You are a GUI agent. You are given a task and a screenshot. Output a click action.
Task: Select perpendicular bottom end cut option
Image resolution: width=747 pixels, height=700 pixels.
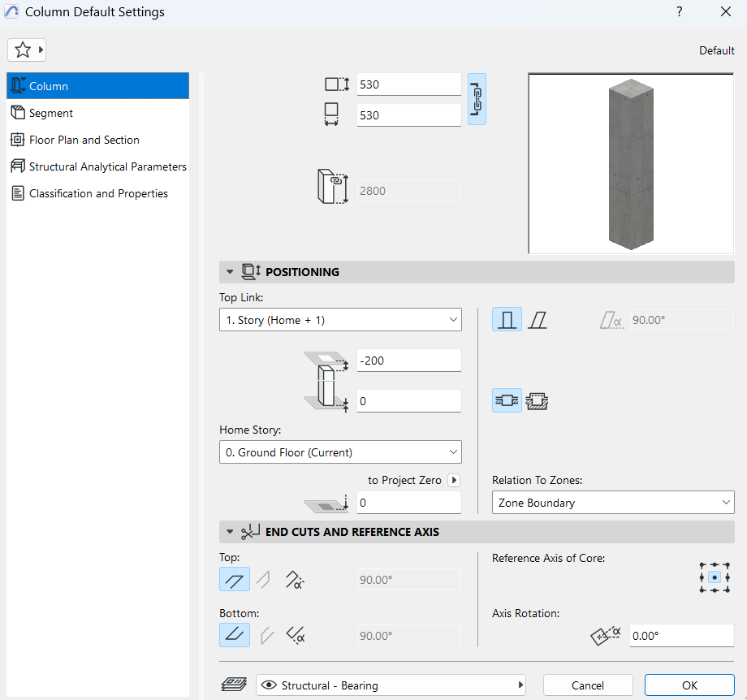(x=266, y=636)
